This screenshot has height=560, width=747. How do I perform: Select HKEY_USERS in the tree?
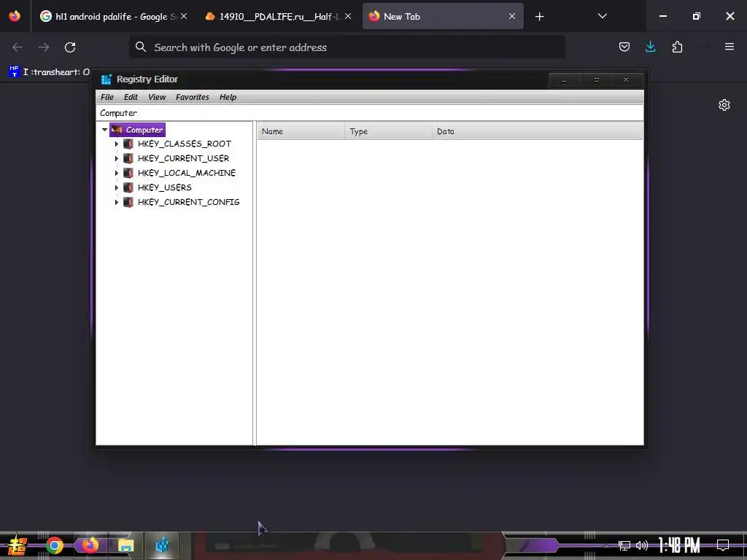tap(164, 187)
